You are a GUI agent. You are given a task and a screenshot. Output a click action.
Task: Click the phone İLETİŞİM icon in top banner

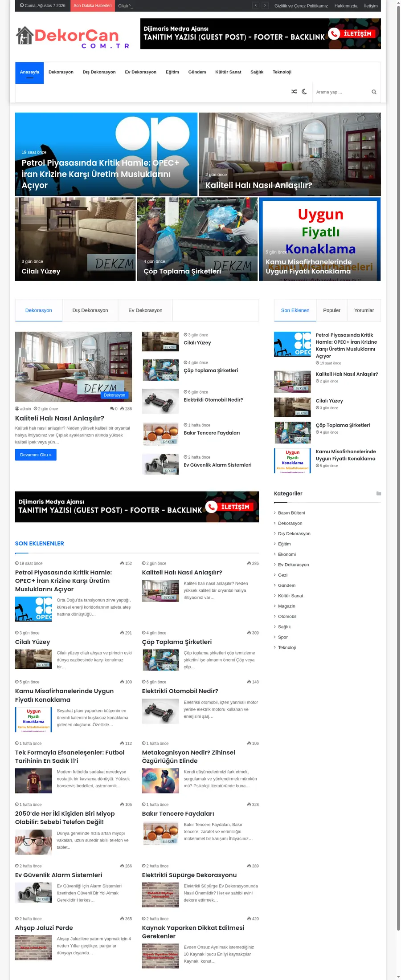(x=334, y=34)
